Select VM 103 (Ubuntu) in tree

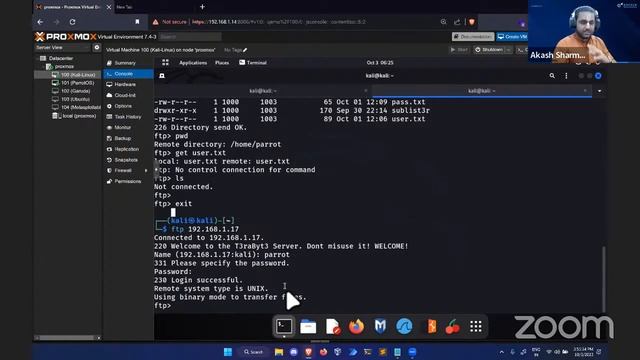tap(75, 99)
